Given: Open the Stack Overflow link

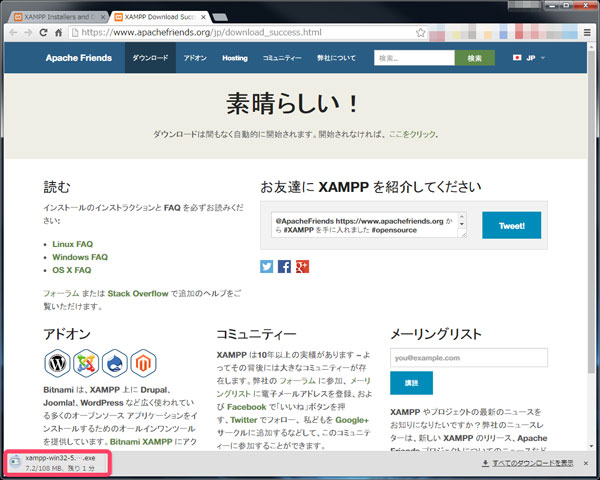Looking at the screenshot, I should click(138, 294).
